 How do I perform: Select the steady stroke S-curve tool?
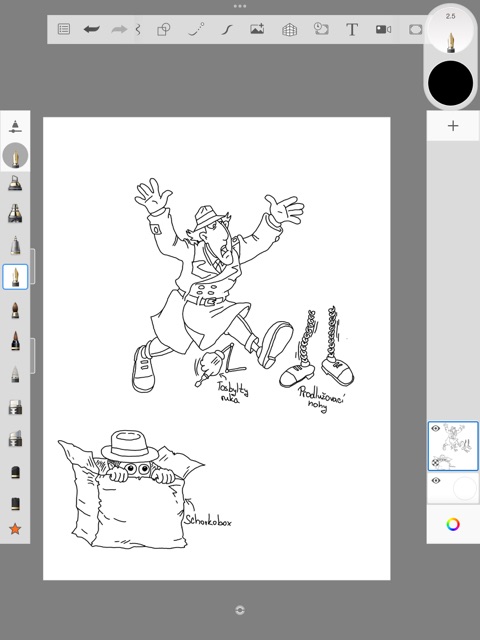point(227,29)
